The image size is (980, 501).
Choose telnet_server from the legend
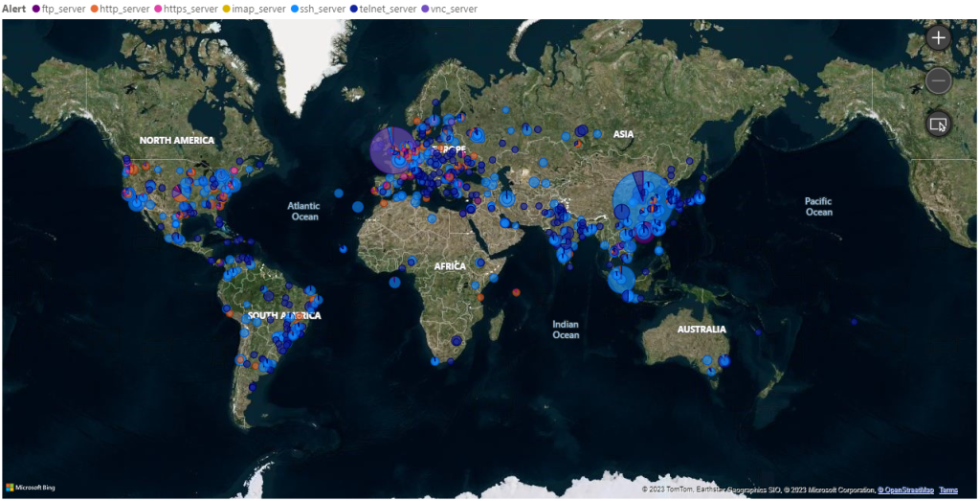click(388, 9)
